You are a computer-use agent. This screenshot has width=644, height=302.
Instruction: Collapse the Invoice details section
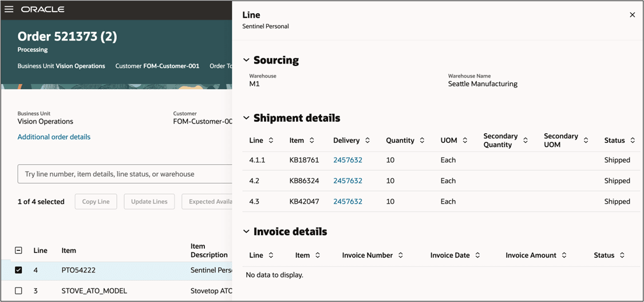tap(246, 232)
